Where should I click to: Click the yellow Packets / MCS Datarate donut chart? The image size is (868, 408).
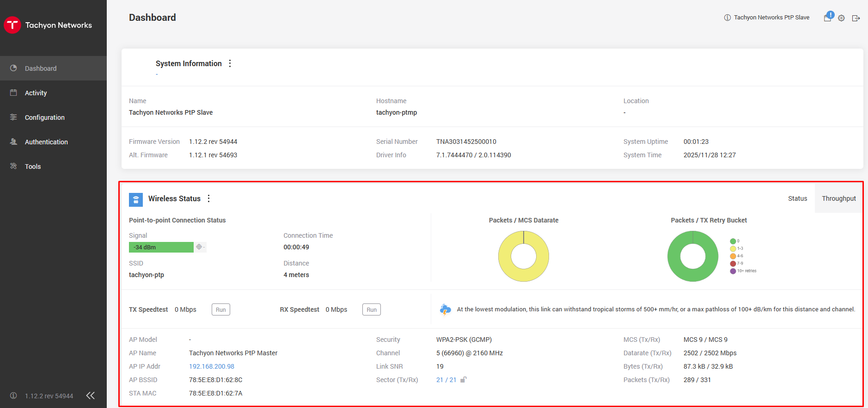coord(524,256)
